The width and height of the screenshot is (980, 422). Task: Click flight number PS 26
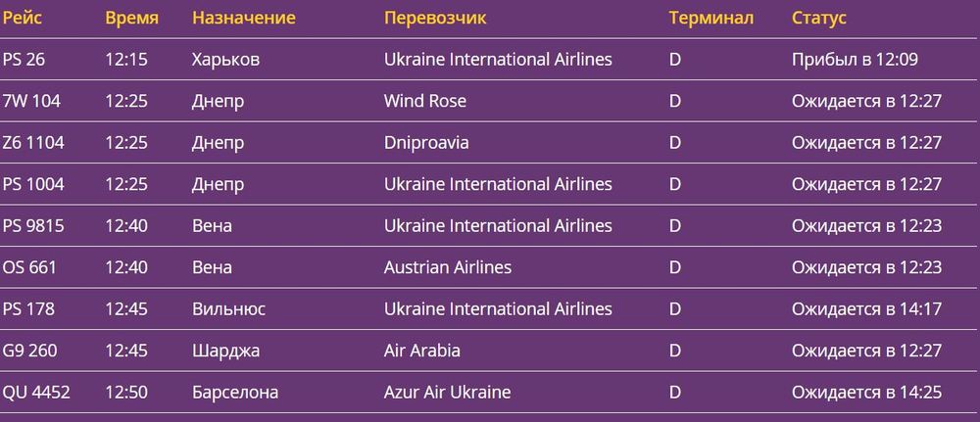point(24,60)
